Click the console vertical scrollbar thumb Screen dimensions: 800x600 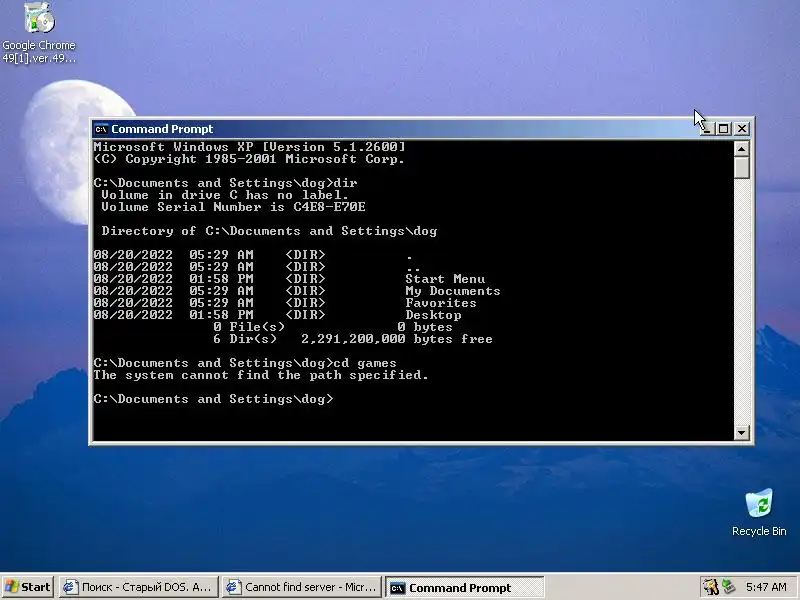(741, 167)
